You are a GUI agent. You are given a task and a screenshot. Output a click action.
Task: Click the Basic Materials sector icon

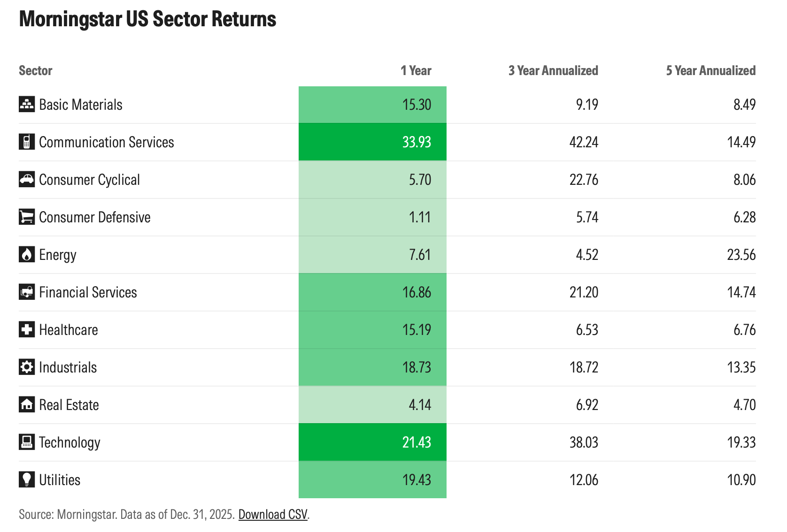(27, 104)
